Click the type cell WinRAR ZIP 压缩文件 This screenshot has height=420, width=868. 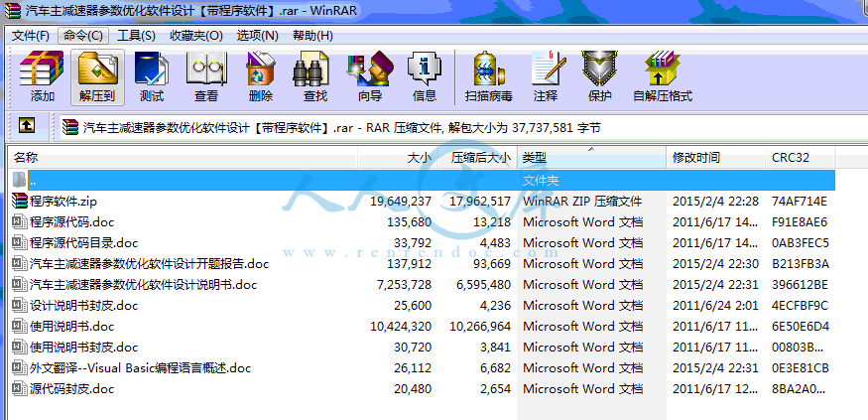pos(582,202)
